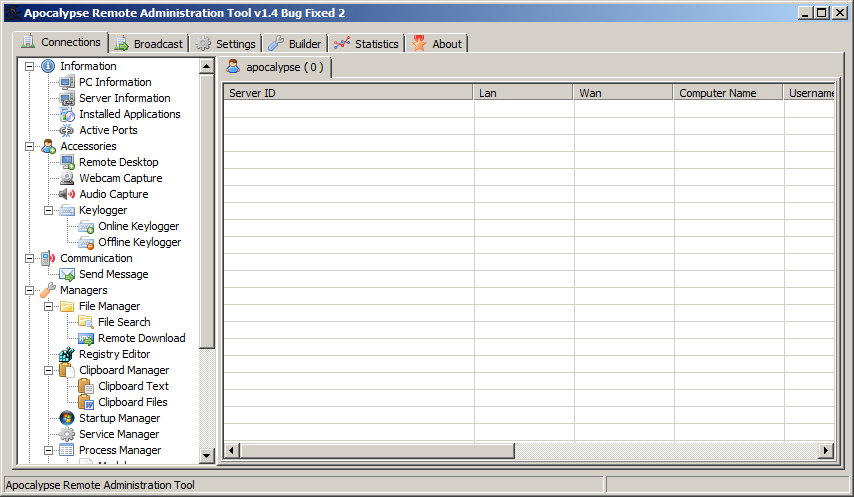This screenshot has width=854, height=497.
Task: Click the horizontal scrollbar right arrow
Action: [826, 451]
